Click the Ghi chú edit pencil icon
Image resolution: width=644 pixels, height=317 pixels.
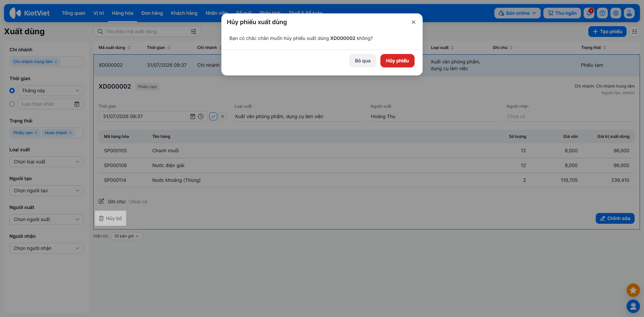point(101,201)
